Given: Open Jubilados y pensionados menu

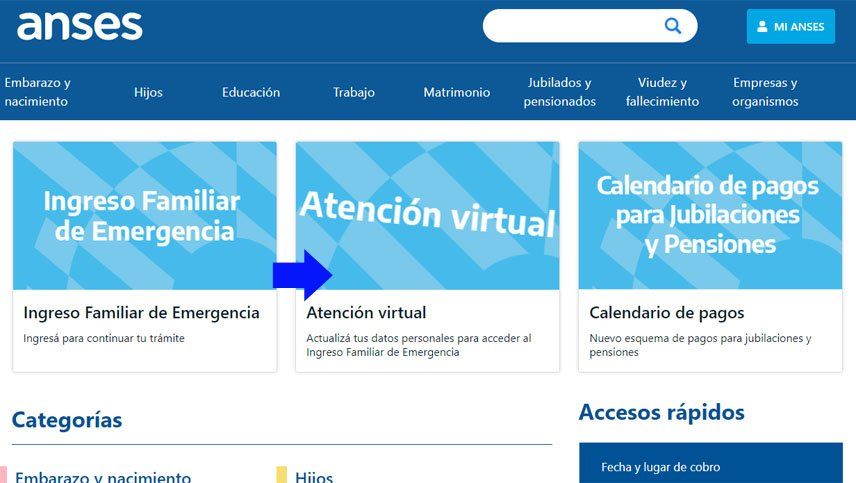Looking at the screenshot, I should pyautogui.click(x=560, y=92).
